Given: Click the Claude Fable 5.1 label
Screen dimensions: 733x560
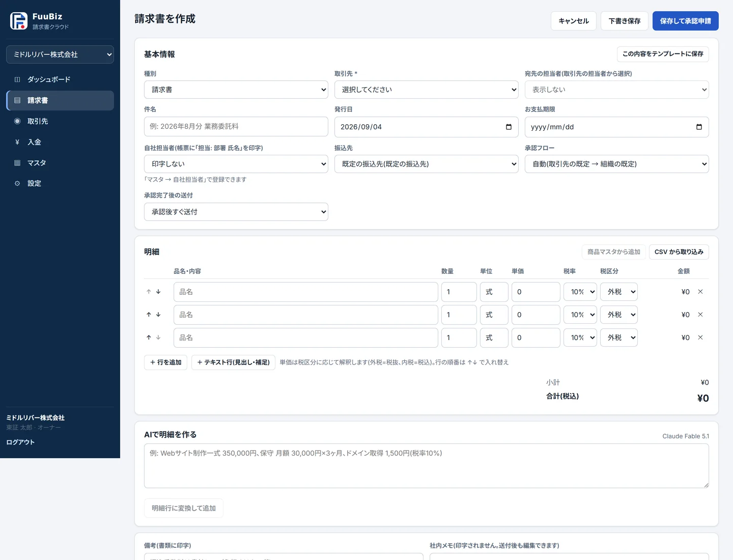Looking at the screenshot, I should [686, 436].
